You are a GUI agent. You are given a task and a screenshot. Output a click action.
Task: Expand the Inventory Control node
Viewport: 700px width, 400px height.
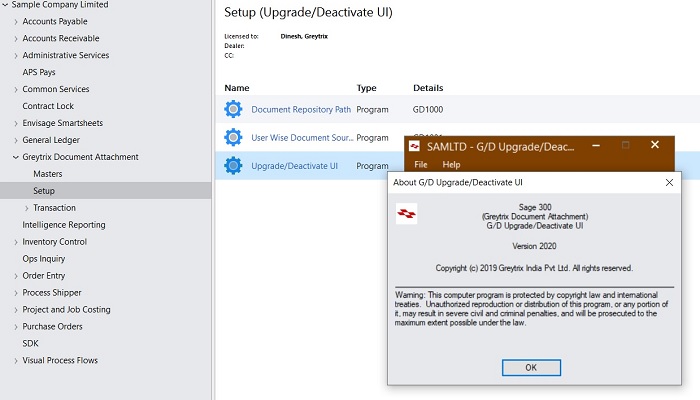(x=16, y=242)
